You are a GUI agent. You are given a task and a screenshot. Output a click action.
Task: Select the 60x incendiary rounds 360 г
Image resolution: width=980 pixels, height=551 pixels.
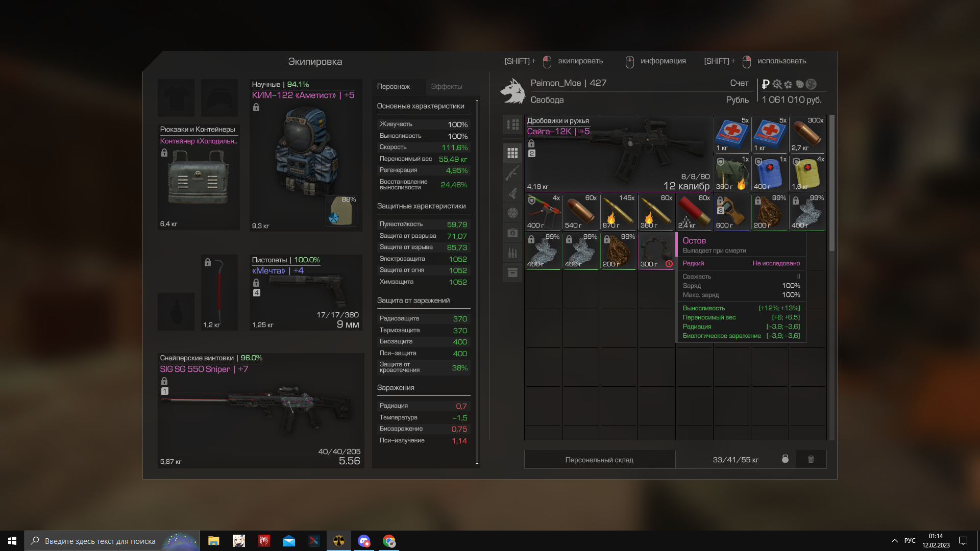point(656,212)
